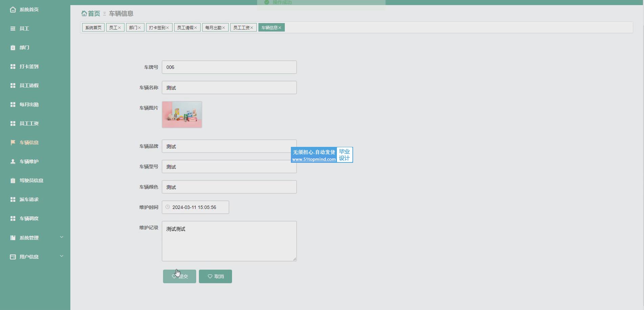Screen dimensions: 644x310
Task: Close the 打卡签到 tab
Action: pyautogui.click(x=167, y=28)
